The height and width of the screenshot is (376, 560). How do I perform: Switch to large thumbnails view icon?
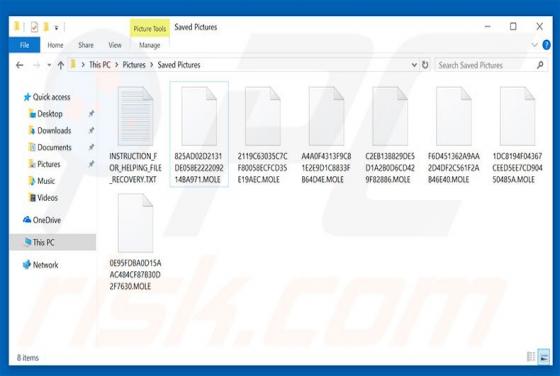click(x=544, y=356)
